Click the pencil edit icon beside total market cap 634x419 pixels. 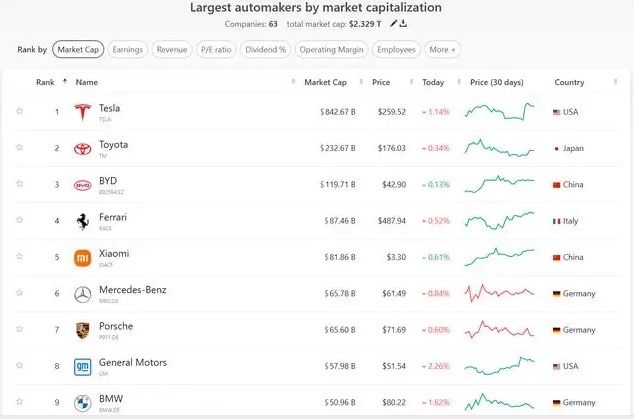click(394, 23)
